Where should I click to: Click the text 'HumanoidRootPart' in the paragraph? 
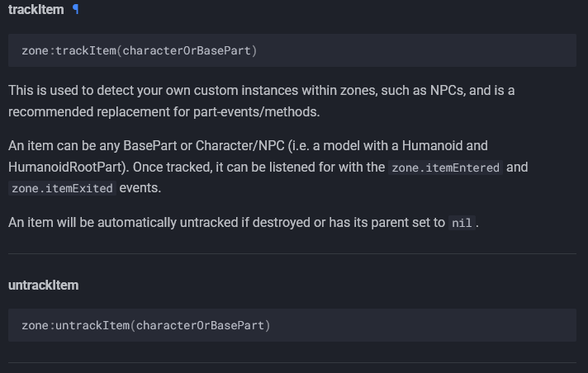65,168
